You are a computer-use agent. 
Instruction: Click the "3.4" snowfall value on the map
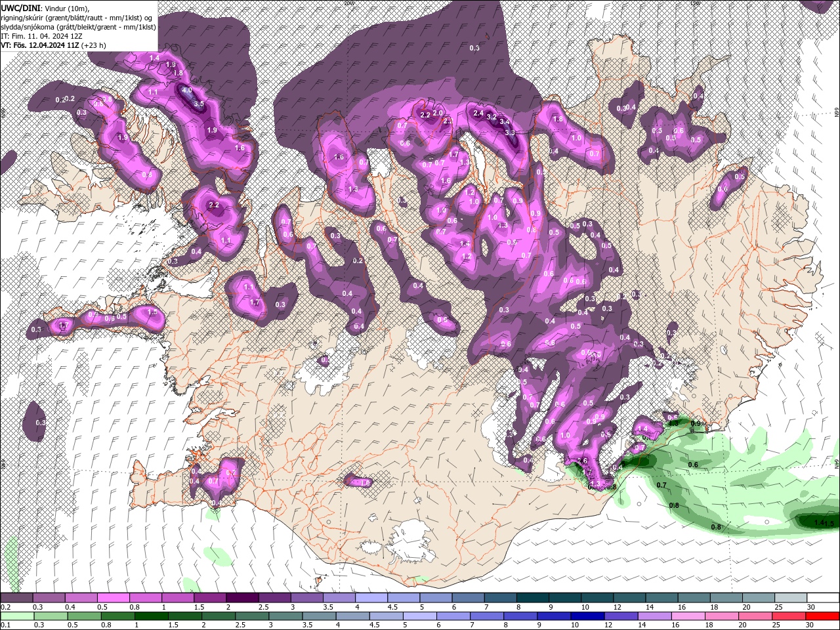pyautogui.click(x=504, y=121)
